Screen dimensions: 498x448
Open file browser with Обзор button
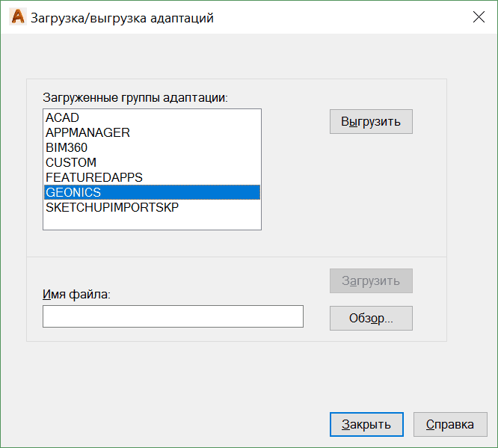(x=371, y=318)
